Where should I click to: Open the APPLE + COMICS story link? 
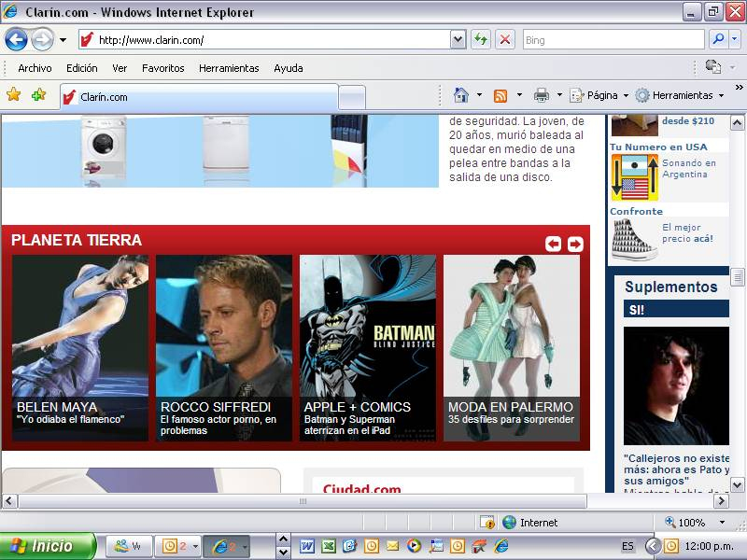[358, 407]
